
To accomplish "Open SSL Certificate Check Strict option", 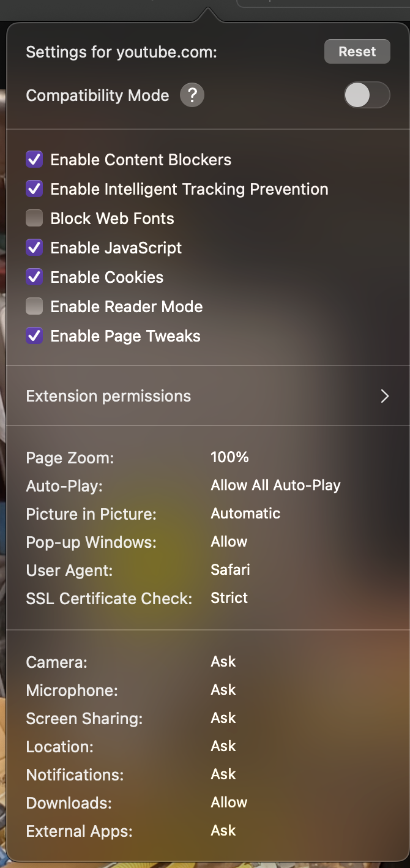I will 229,598.
